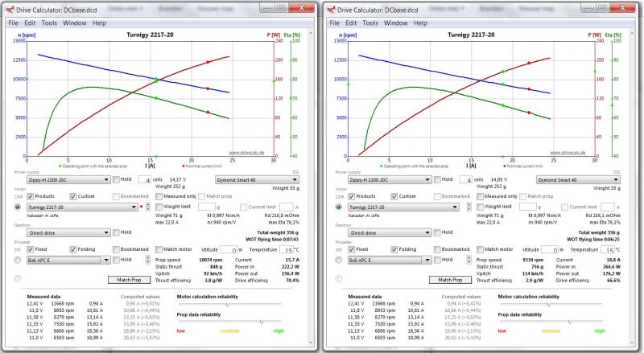Toggle the Fixed propeller checkbox in the left window
The image size is (644, 353).
[x=31, y=249]
